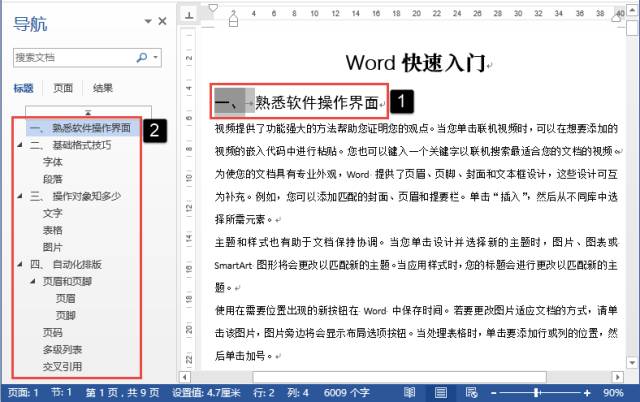Click the right indent marker on ruler
Image resolution: width=640 pixels, height=402 pixels.
(616, 18)
